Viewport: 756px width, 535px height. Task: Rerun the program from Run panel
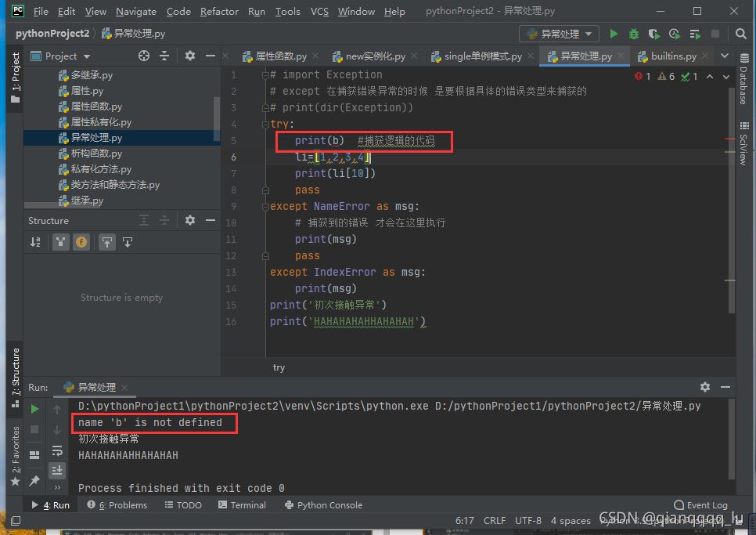pyautogui.click(x=34, y=409)
